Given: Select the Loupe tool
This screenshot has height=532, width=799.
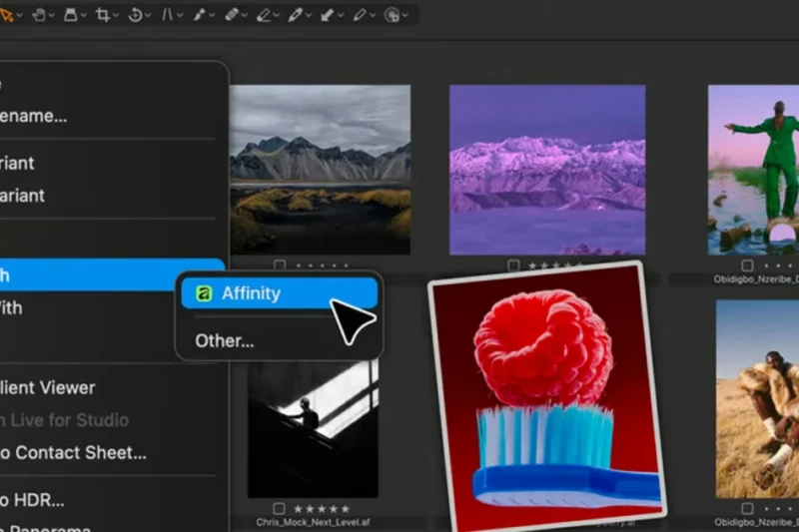Looking at the screenshot, I should (x=71, y=15).
